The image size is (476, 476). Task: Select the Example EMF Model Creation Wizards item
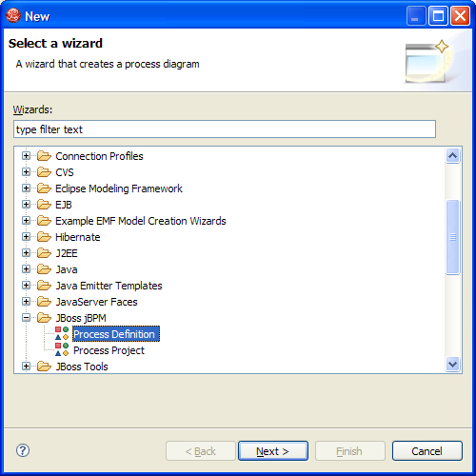141,221
